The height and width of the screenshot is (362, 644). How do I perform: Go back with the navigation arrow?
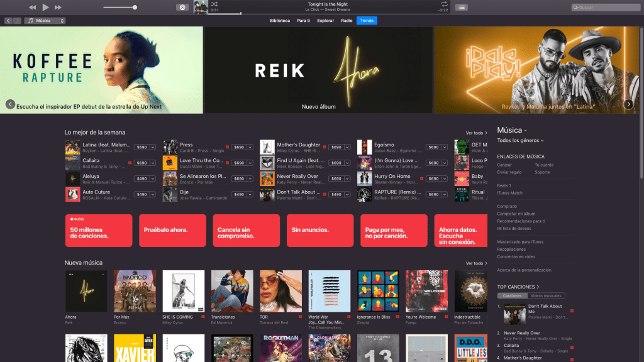click(8, 21)
